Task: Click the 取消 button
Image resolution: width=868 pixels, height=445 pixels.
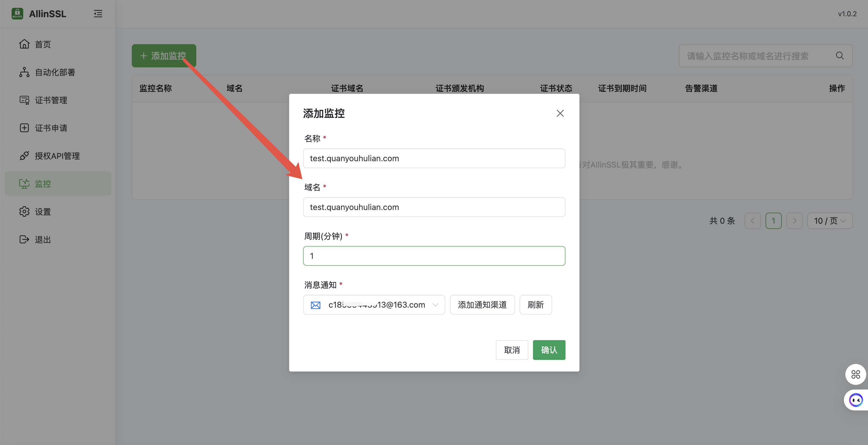Action: [x=512, y=350]
